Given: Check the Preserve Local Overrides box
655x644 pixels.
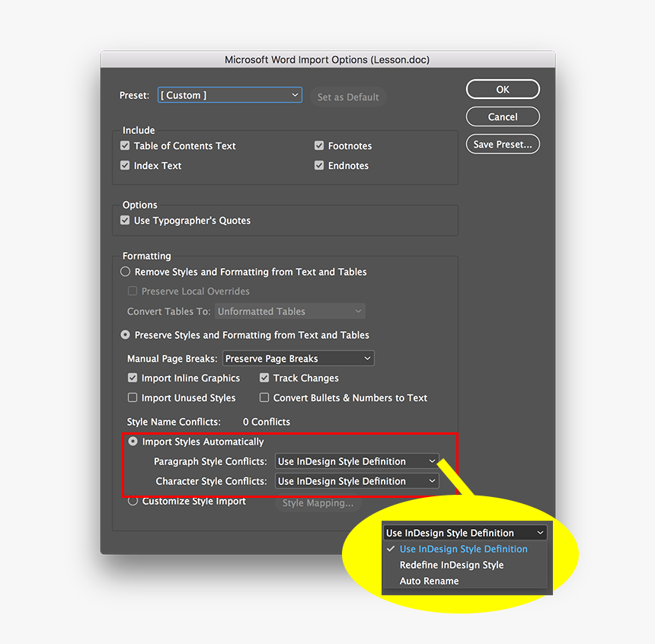Looking at the screenshot, I should (x=133, y=291).
